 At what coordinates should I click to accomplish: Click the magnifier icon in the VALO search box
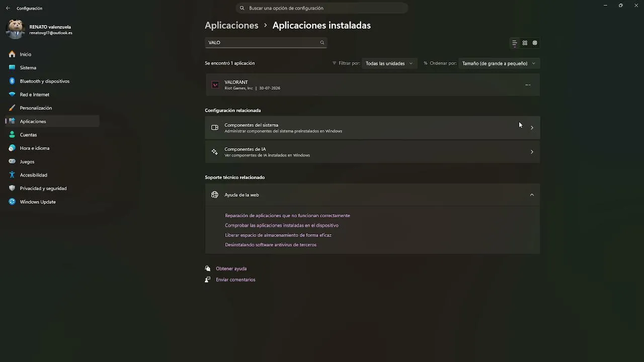[x=322, y=43]
